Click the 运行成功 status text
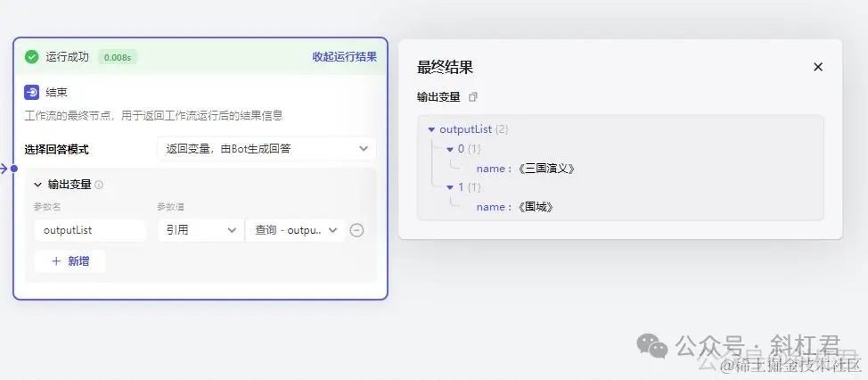 (x=68, y=56)
